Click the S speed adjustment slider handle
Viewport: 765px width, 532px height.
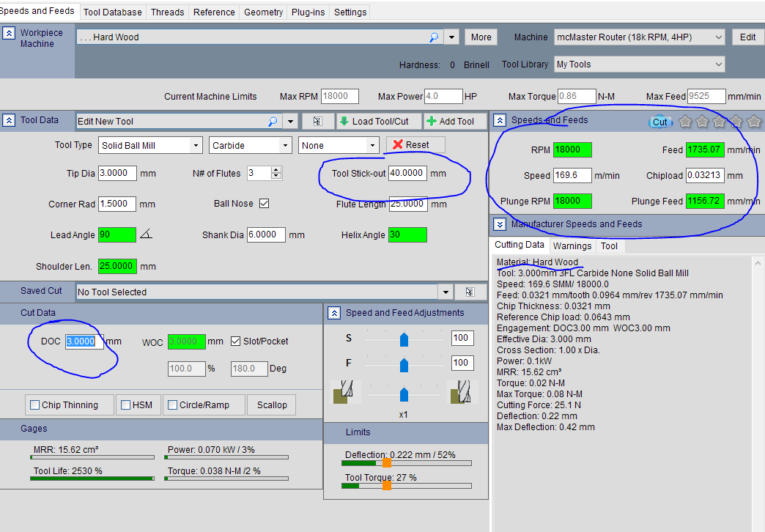tap(404, 339)
